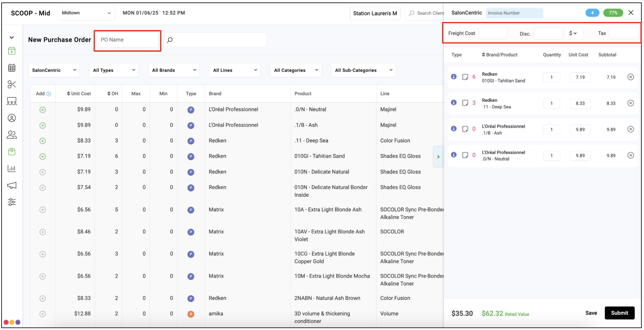Add 10A - Extra Light Blonde Ash
Screen dimensions: 644x330
tap(43, 210)
